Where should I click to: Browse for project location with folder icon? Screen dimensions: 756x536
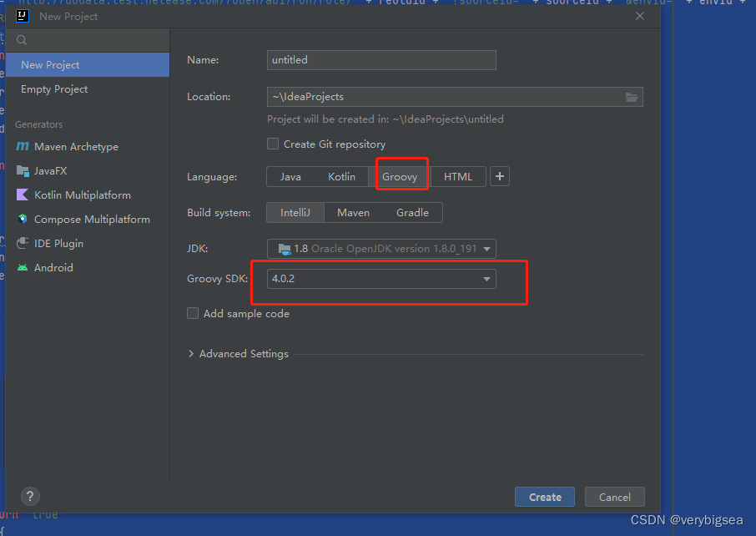632,97
